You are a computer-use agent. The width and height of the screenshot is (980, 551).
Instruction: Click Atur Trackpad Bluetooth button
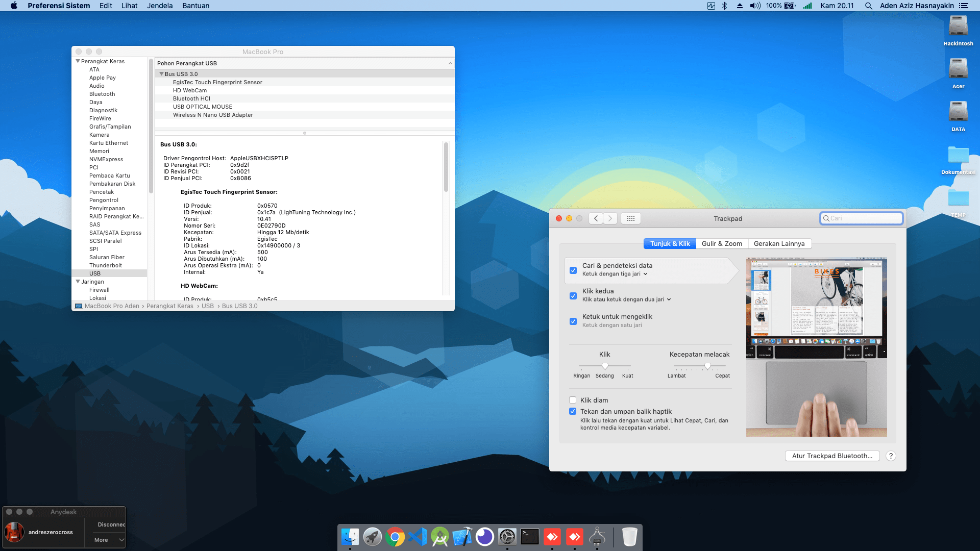[832, 456]
